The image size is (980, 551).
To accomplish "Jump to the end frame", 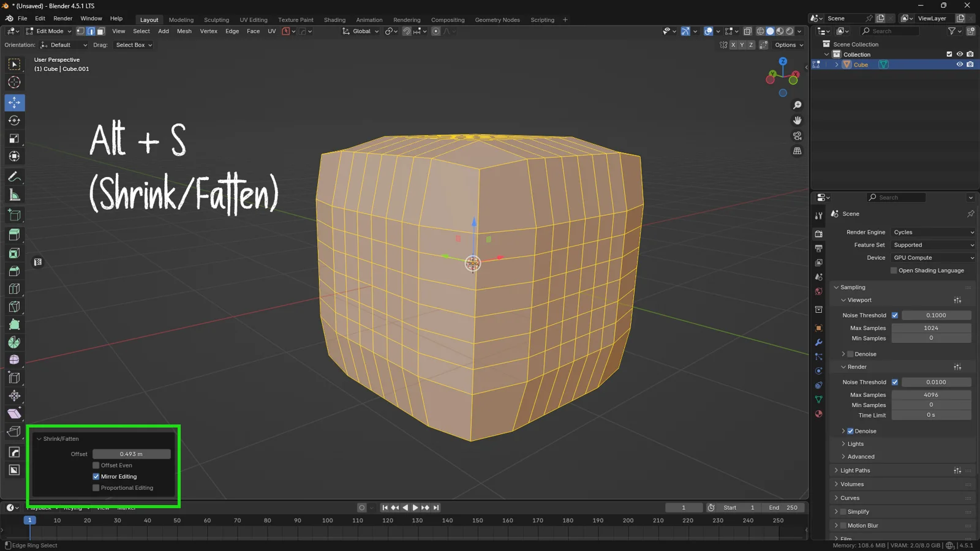I will 436,508.
